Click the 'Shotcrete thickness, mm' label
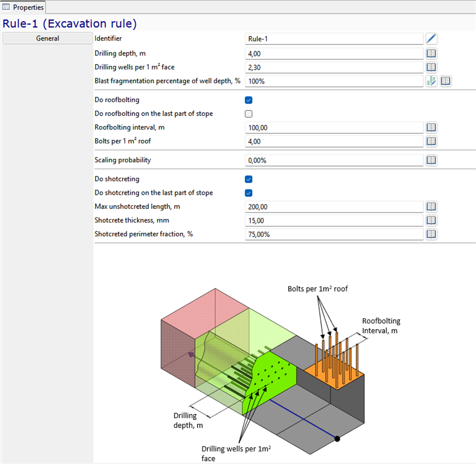Image resolution: width=476 pixels, height=464 pixels. click(x=132, y=220)
